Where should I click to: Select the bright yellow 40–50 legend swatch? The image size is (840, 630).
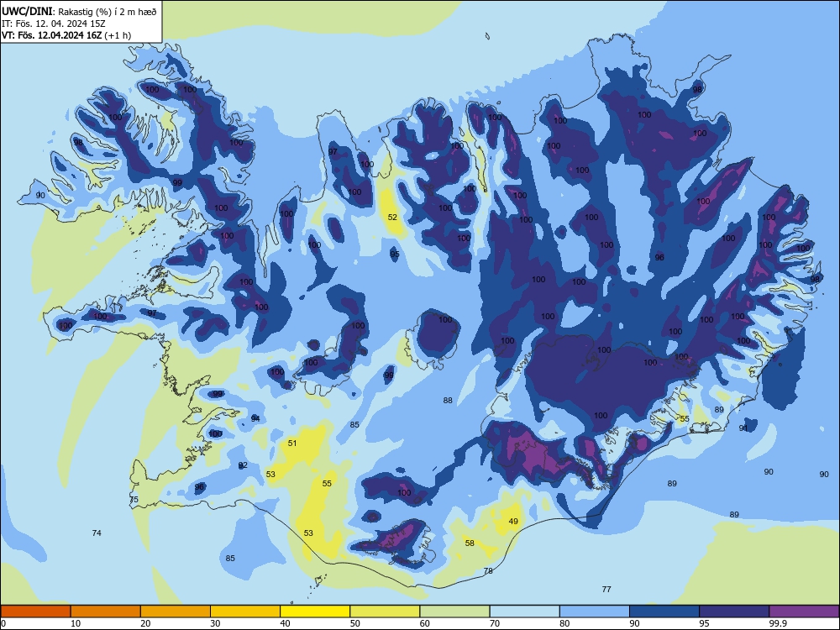315,612
